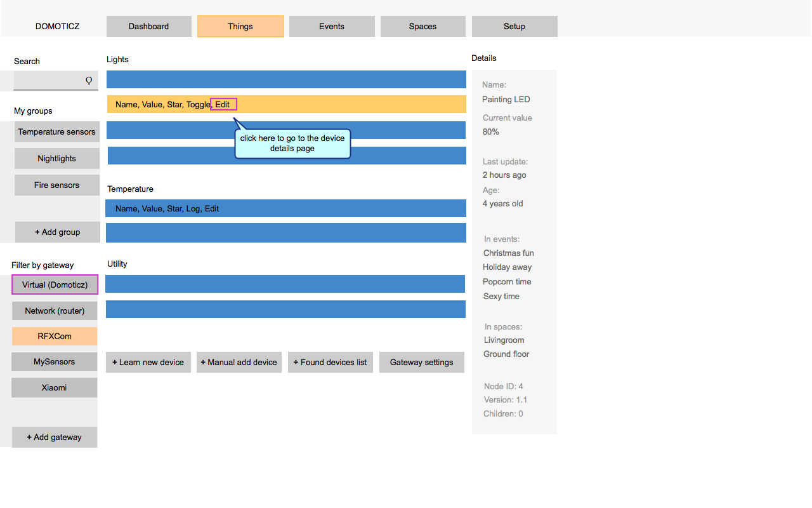Screen dimensions: 812x508
Task: Click the Popcorn time event
Action: click(x=507, y=282)
